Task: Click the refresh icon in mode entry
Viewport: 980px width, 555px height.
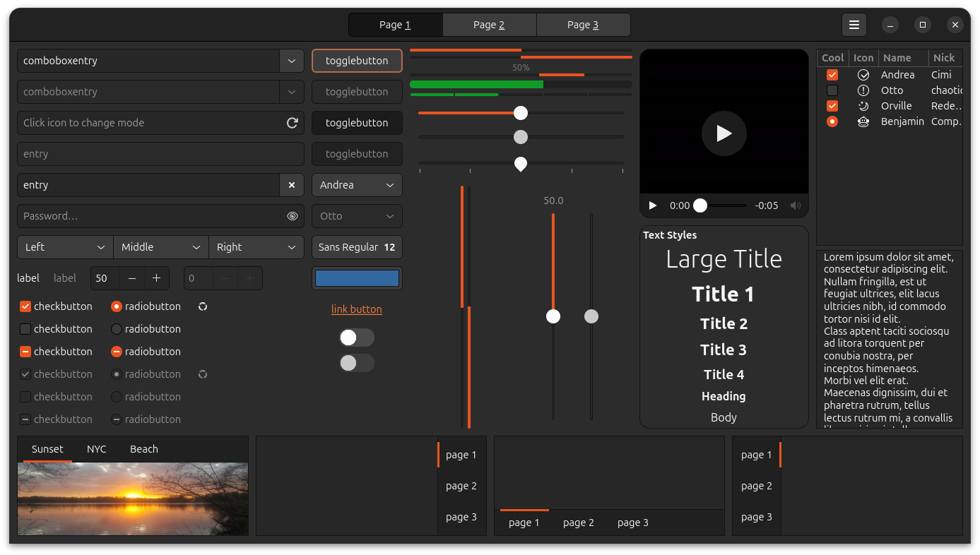Action: (x=292, y=123)
